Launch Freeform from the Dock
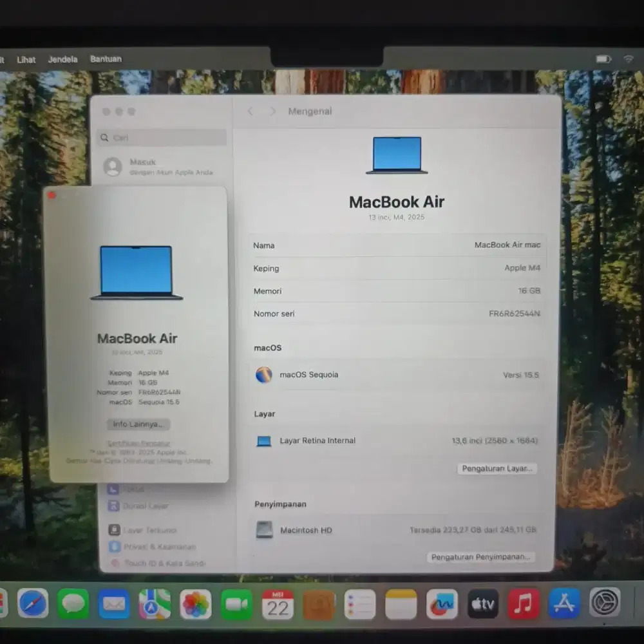The height and width of the screenshot is (644, 644). click(442, 604)
